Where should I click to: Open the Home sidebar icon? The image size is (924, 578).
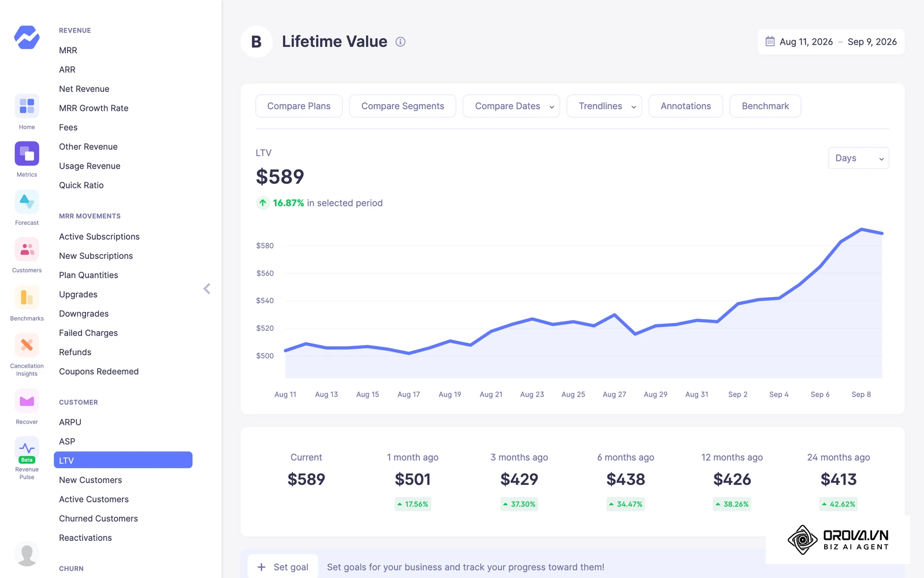coord(27,106)
